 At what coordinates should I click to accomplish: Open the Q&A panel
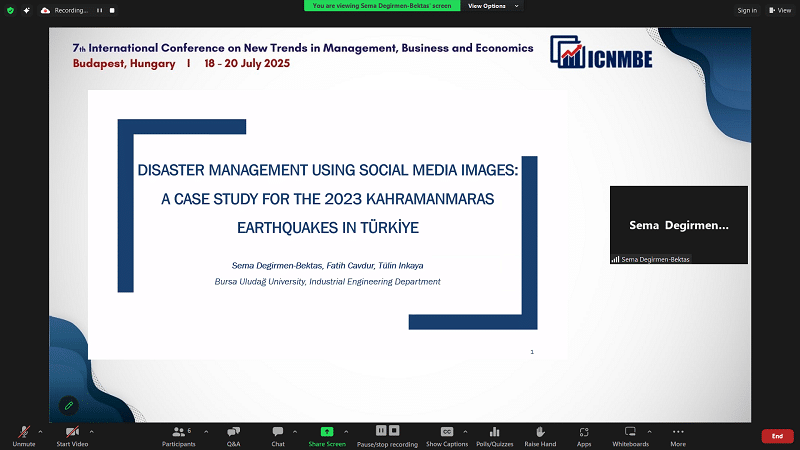pyautogui.click(x=233, y=432)
